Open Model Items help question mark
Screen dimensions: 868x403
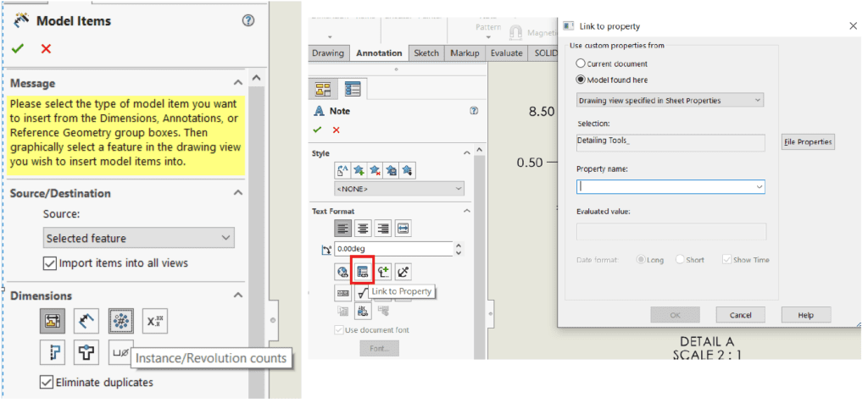[248, 20]
